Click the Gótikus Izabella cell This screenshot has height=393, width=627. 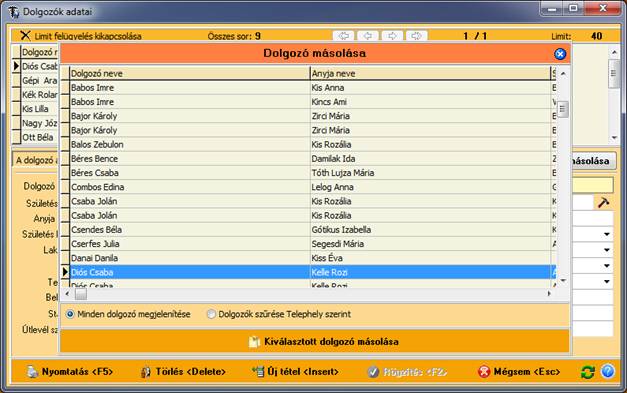coord(430,229)
